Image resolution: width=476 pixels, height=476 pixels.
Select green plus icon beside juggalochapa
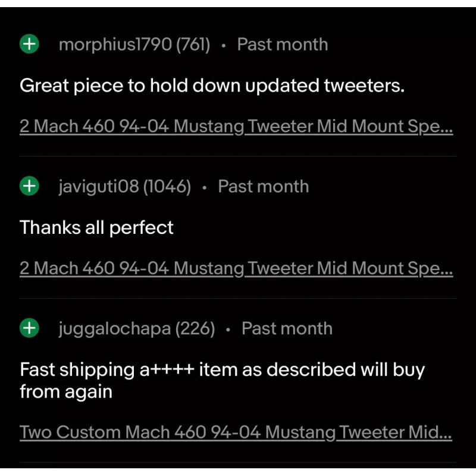pos(29,328)
